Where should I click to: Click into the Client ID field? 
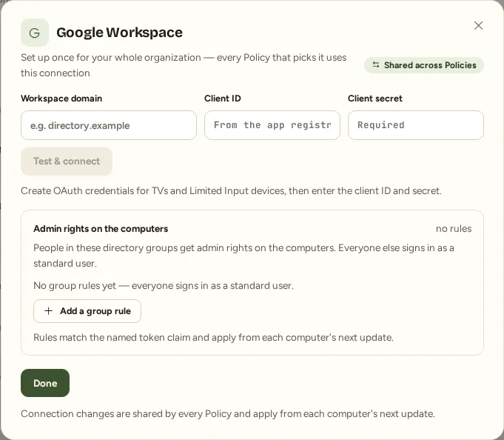[272, 125]
